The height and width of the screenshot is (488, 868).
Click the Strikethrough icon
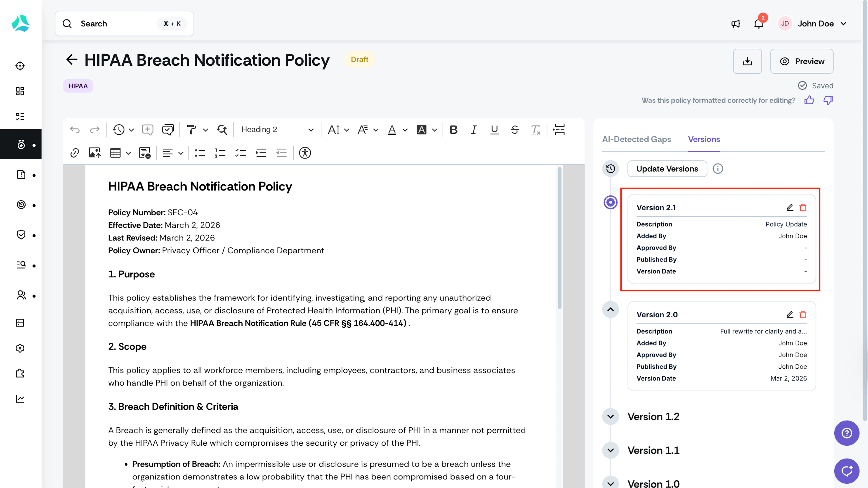(515, 129)
